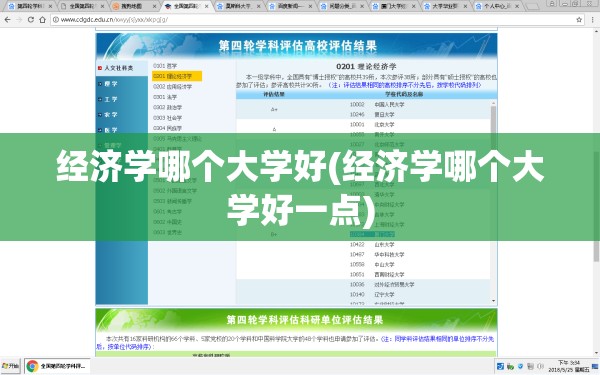This screenshot has width=600, height=375.
Task: Close the 个人中心 tab
Action: tap(517, 7)
